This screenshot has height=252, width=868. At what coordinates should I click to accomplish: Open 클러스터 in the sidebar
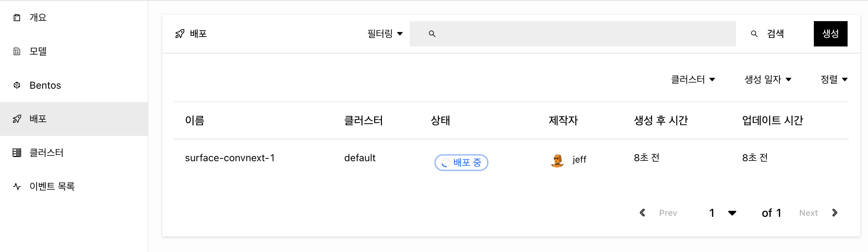(74, 153)
